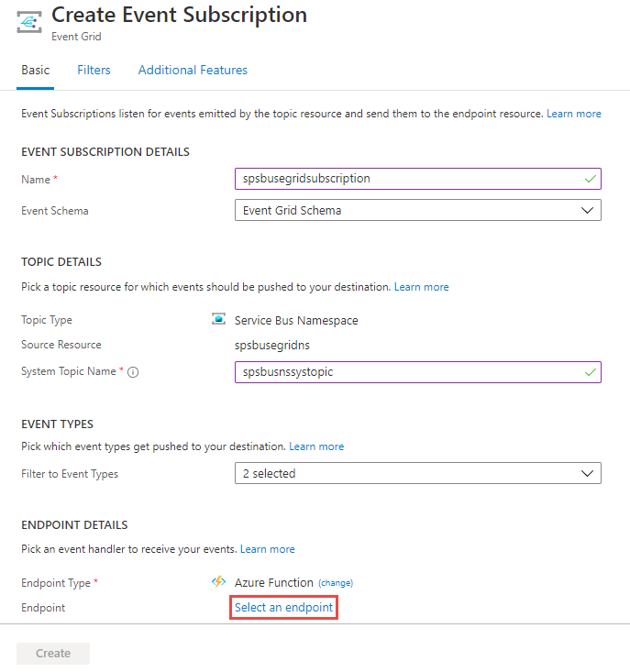Viewport: 630px width, 672px height.
Task: Switch to the Filters tab
Action: [94, 70]
